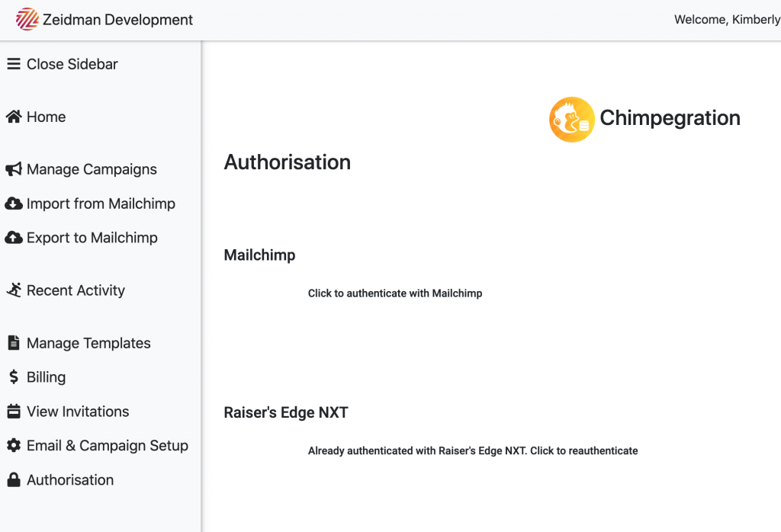Click the calendar icon beside View Invitations

coord(14,412)
